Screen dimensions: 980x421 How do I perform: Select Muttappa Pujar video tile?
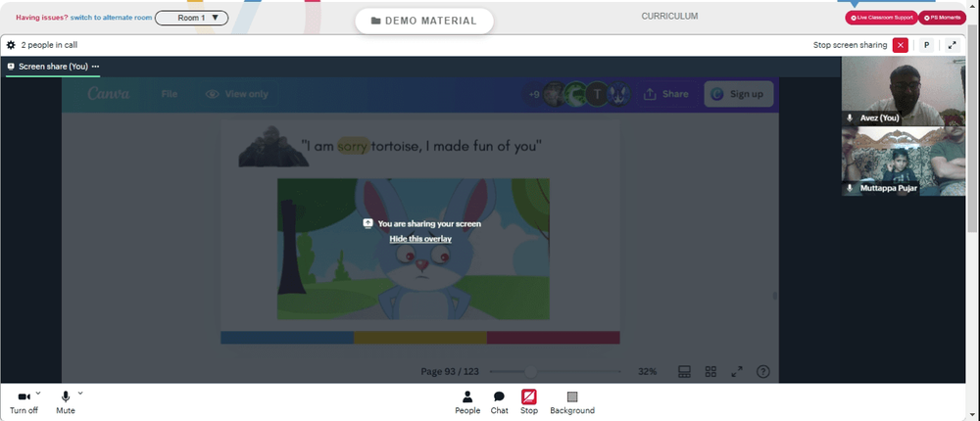(x=904, y=162)
